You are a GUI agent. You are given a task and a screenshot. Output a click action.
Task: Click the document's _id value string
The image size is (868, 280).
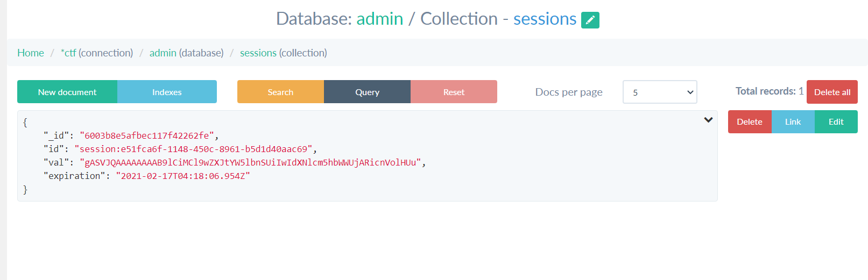(146, 135)
